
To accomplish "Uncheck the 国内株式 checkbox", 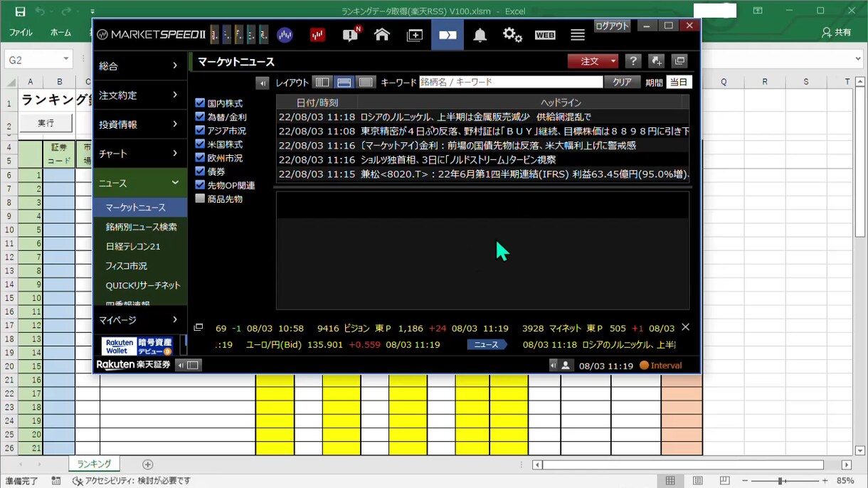I will pos(200,103).
